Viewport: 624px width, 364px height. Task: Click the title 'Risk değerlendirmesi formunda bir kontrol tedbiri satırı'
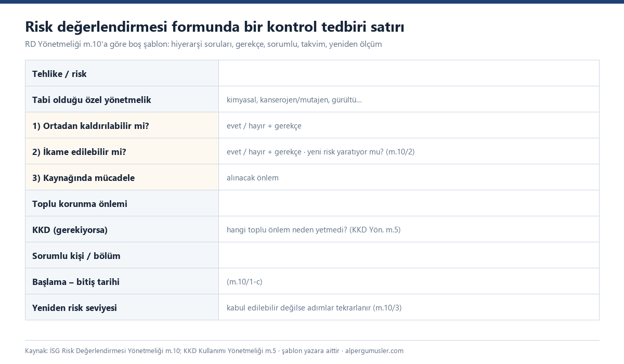(214, 27)
